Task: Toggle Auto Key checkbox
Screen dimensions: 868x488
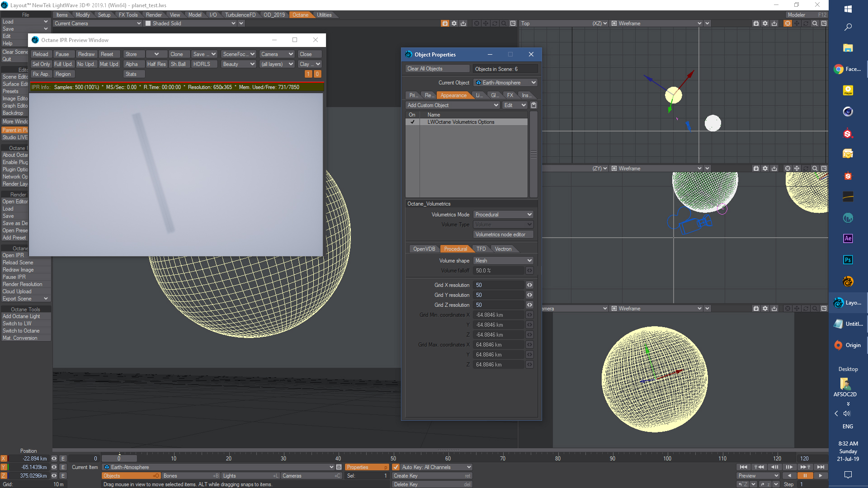Action: click(396, 467)
